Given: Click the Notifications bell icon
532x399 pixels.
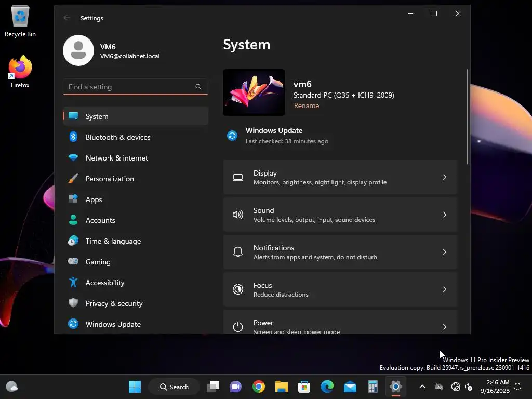Looking at the screenshot, I should coord(238,252).
